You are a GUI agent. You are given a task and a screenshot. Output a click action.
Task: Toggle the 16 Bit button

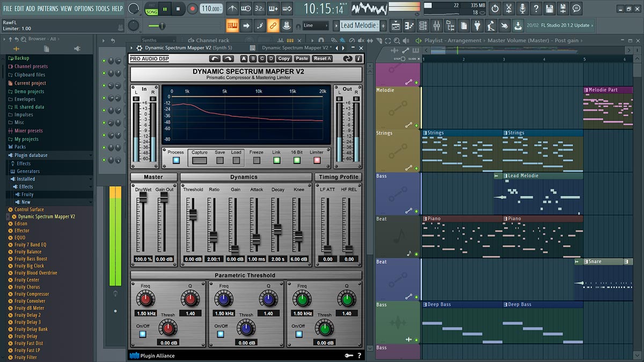click(x=297, y=160)
